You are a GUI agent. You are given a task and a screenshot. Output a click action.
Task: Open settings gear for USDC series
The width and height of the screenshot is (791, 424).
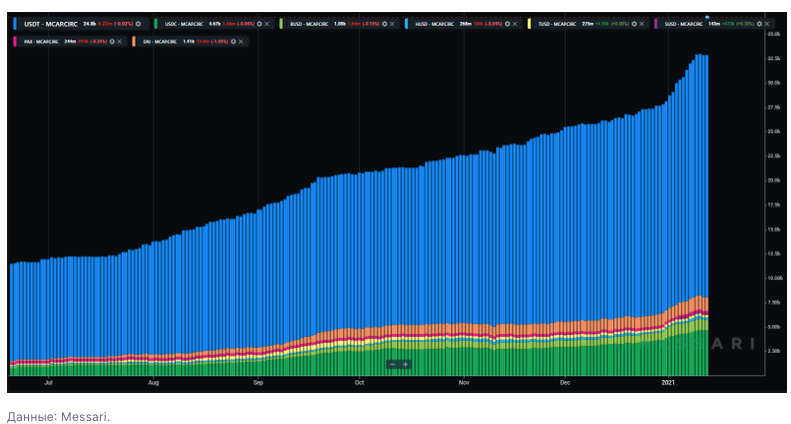coord(257,22)
